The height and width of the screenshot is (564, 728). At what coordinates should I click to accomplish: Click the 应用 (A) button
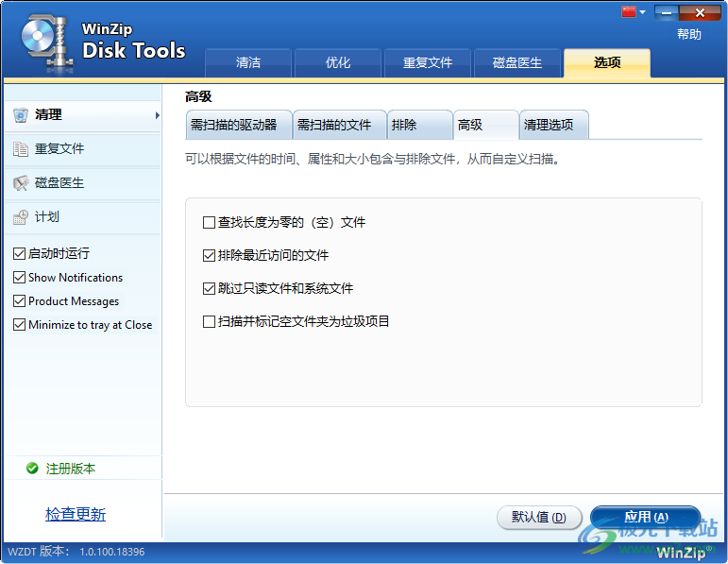pos(645,517)
